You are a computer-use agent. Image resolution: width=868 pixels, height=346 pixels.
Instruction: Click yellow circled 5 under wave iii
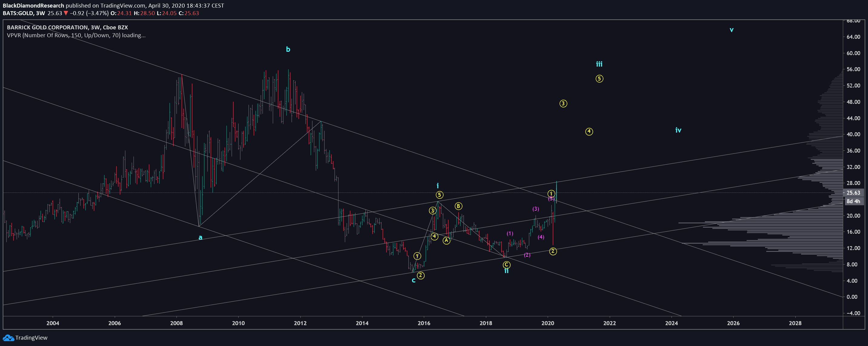pos(599,78)
